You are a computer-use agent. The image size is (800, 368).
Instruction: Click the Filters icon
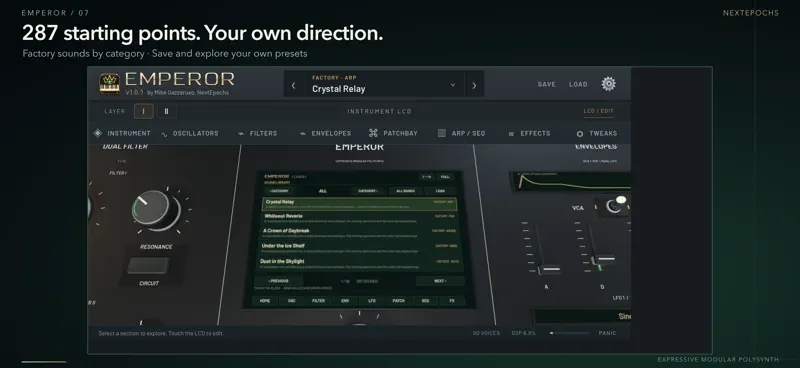click(241, 134)
